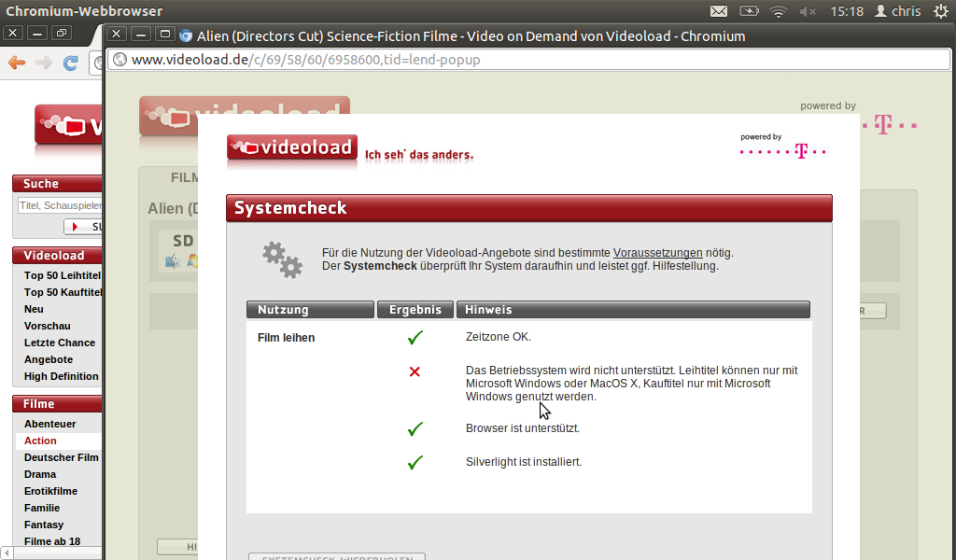Open the mail indicator in top panel
The width and height of the screenshot is (956, 560).
pyautogui.click(x=719, y=11)
